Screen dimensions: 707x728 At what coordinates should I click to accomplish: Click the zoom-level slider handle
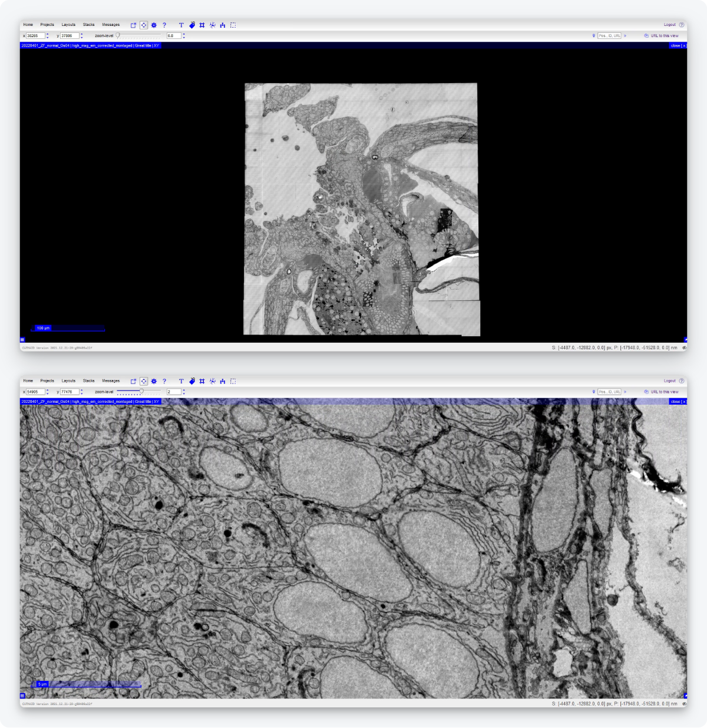tap(118, 34)
